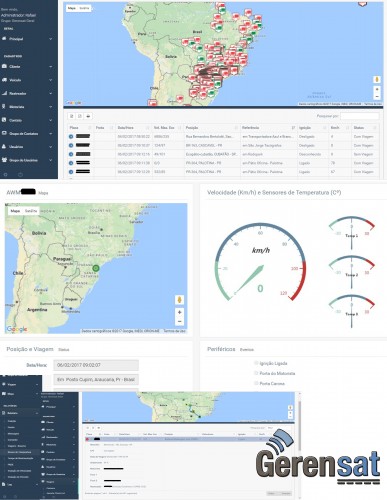Click the Usuários person icon in sidebar

pyautogui.click(x=4, y=147)
